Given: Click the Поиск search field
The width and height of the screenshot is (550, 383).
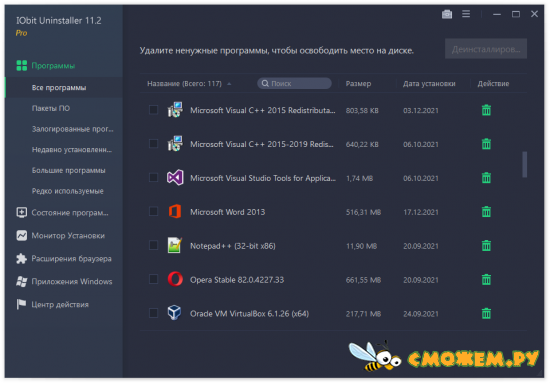Looking at the screenshot, I should point(294,83).
